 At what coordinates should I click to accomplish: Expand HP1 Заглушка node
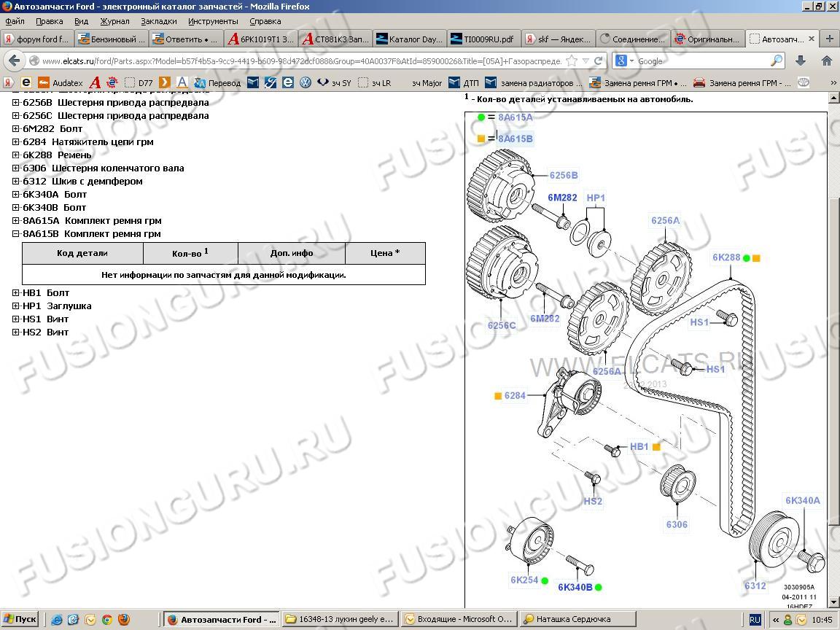[15, 306]
